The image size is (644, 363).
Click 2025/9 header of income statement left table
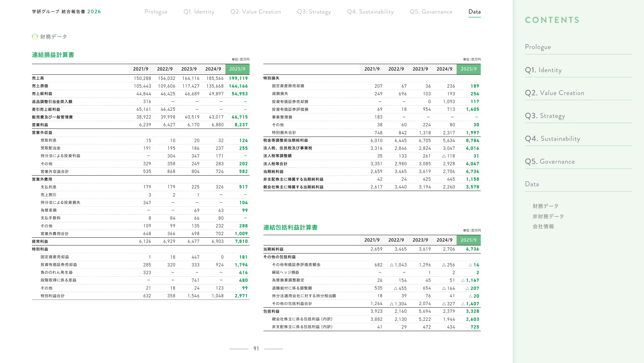tap(237, 69)
